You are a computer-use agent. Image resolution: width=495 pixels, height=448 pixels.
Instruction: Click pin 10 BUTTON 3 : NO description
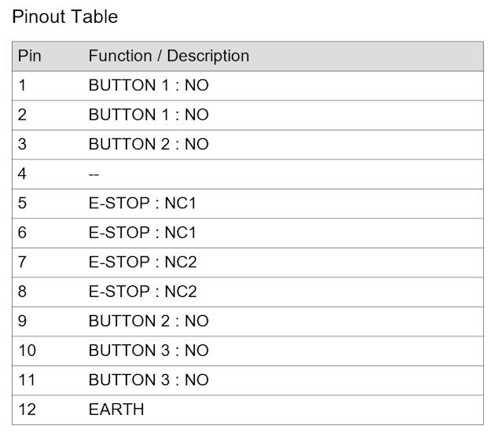148,351
